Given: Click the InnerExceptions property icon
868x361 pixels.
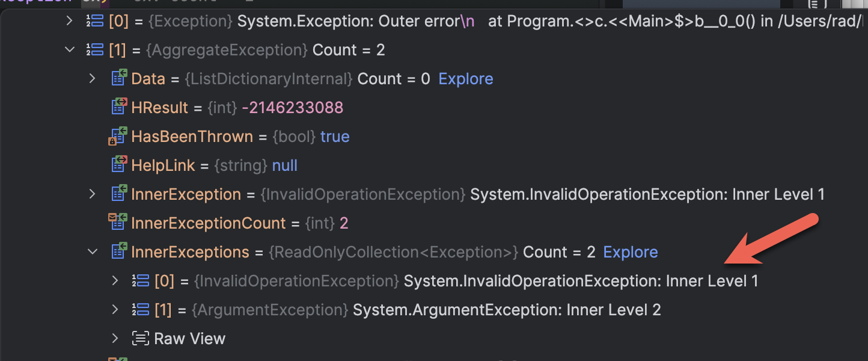Looking at the screenshot, I should [118, 252].
